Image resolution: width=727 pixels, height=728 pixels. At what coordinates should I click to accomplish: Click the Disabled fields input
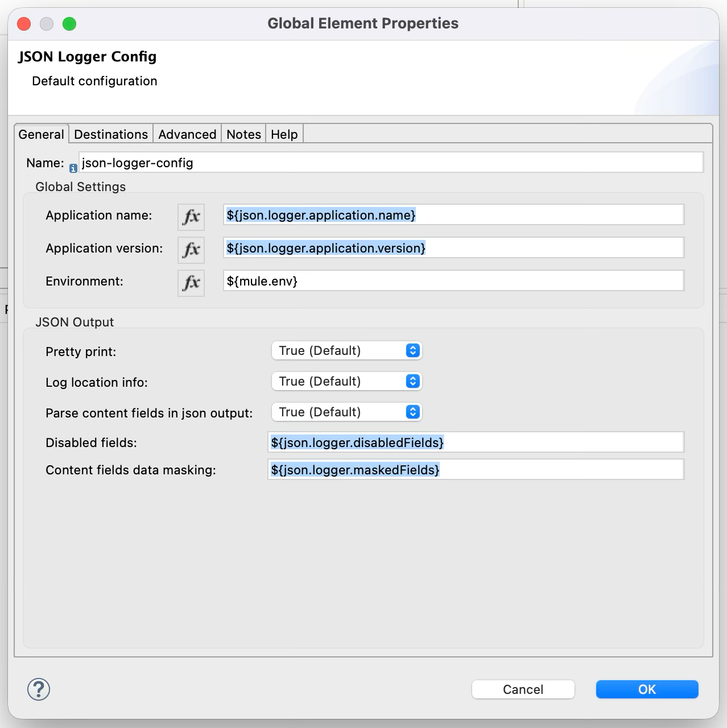click(x=476, y=442)
